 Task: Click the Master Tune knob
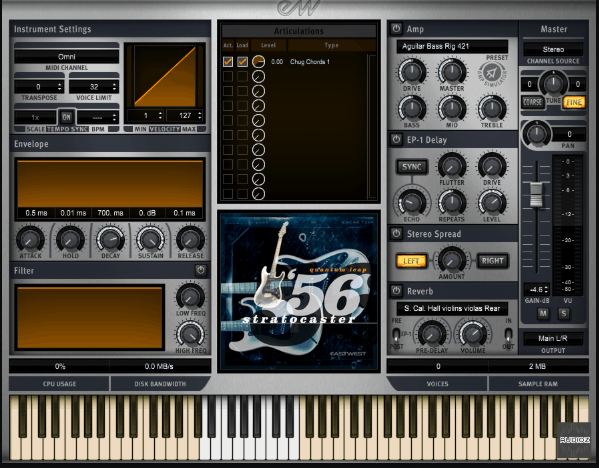coord(553,84)
